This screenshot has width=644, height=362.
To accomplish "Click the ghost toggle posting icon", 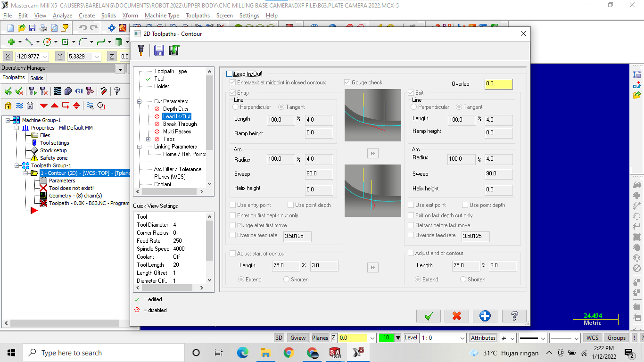I will tap(29, 105).
